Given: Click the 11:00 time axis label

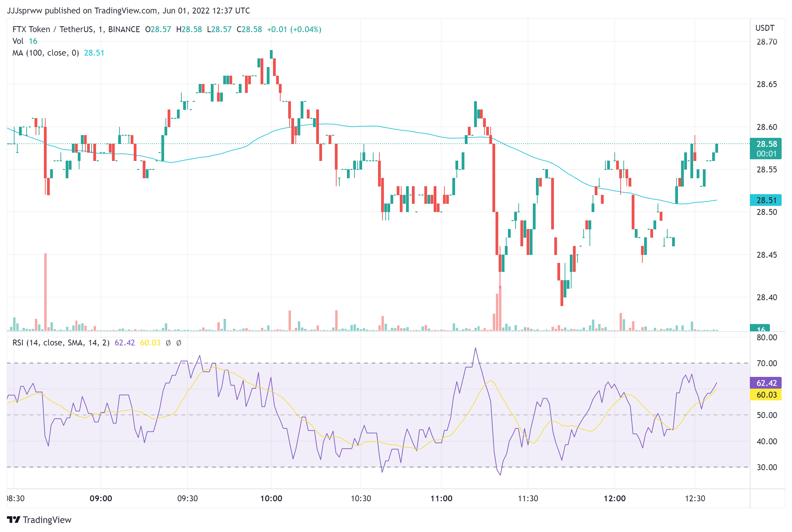Looking at the screenshot, I should 441,498.
